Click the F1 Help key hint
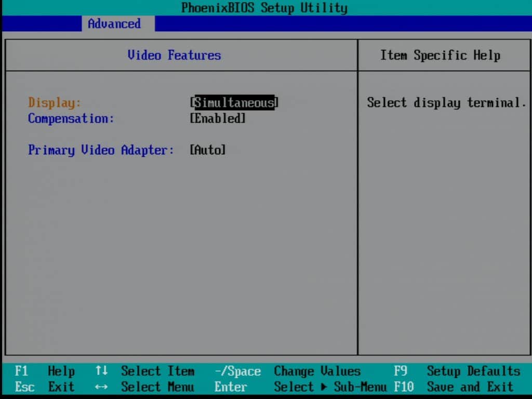The image size is (532, 399). [45, 371]
